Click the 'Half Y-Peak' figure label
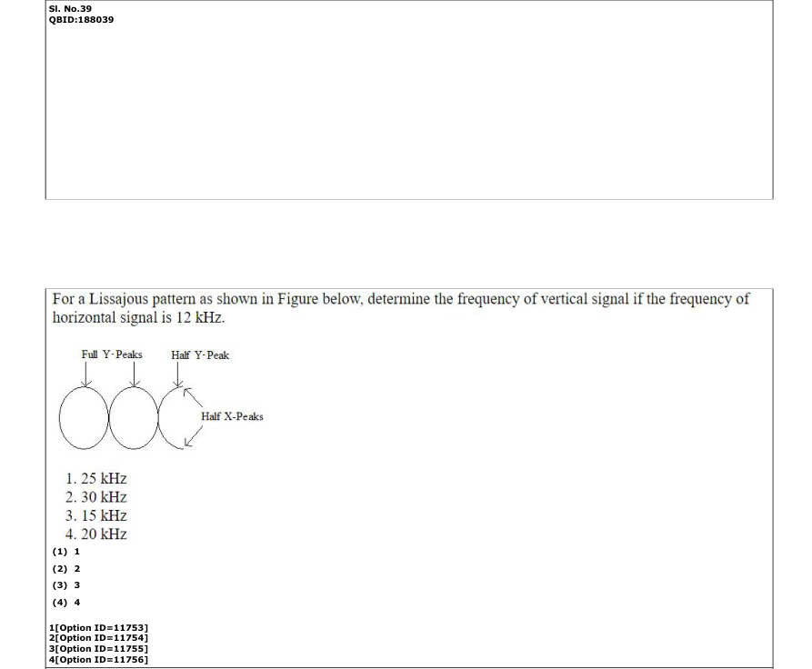Image resolution: width=812 pixels, height=669 pixels. pos(200,355)
